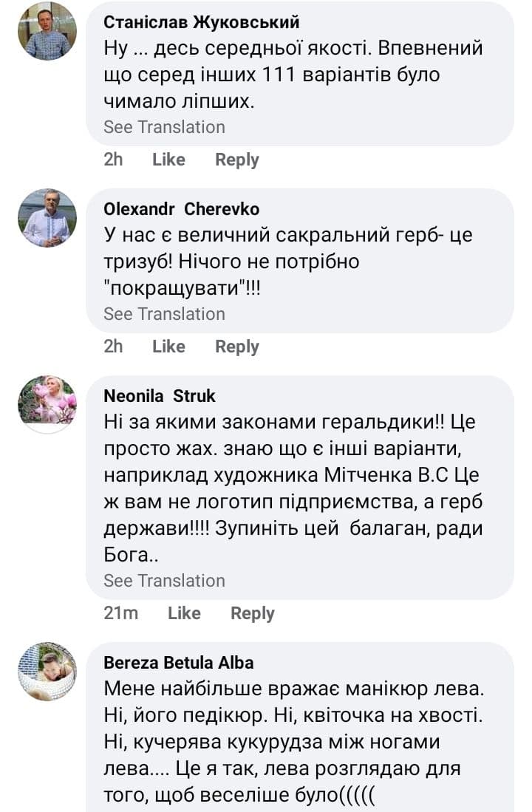Viewport: 532px width, 812px height.
Task: Tap the 2h timestamp under Жуковський's comment
Action: click(113, 160)
